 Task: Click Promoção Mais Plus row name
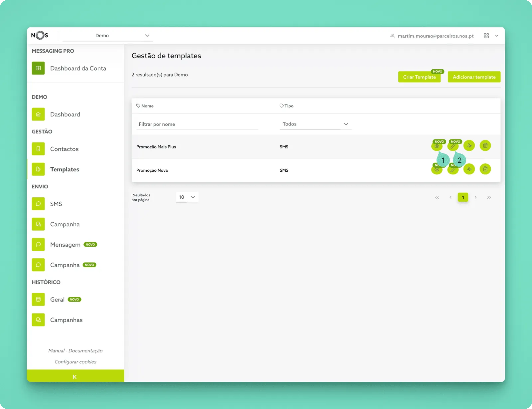pos(156,147)
